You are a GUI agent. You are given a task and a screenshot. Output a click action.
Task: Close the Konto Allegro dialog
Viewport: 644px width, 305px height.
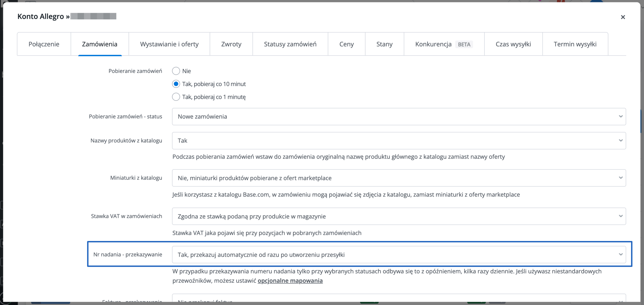[623, 17]
